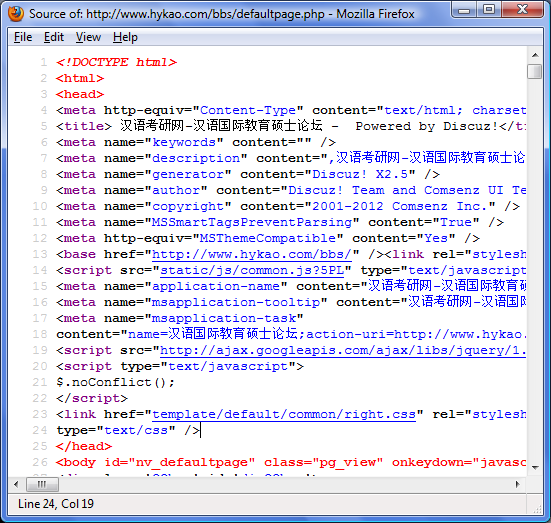Screen dimensions: 551x523
Task: Click horizontal scrollbar right arrow
Action: 518,485
